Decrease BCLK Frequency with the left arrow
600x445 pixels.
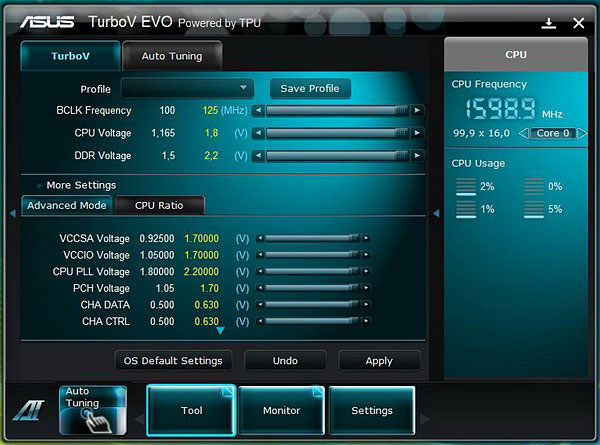pos(259,111)
